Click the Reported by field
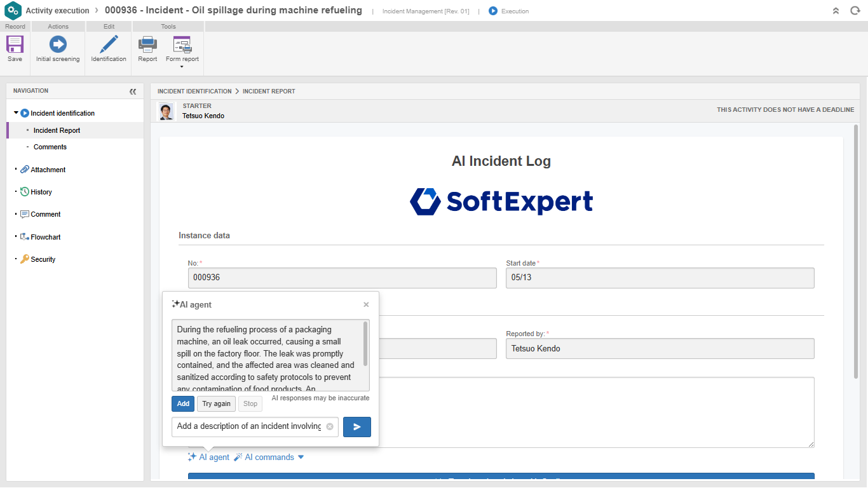Image resolution: width=868 pixels, height=488 pixels. click(660, 348)
